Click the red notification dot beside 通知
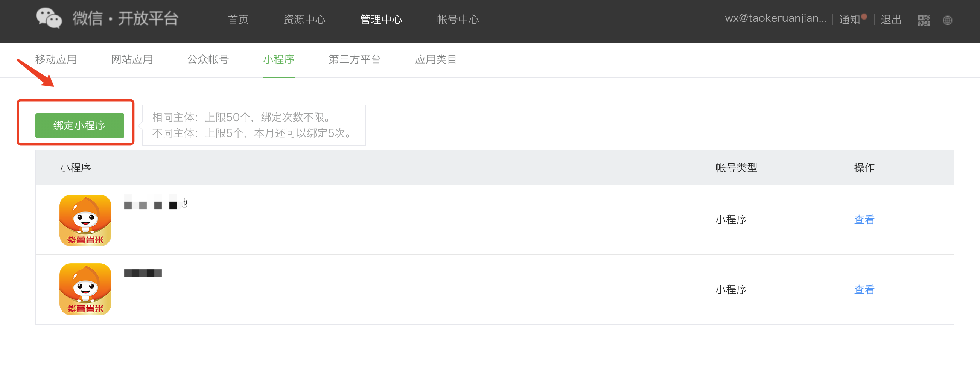Screen dimensions: 980x389 (x=864, y=16)
